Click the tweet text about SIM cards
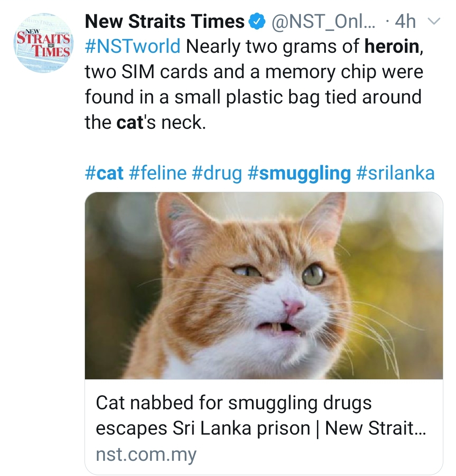Screen dimensions: 456x476 coord(254,72)
